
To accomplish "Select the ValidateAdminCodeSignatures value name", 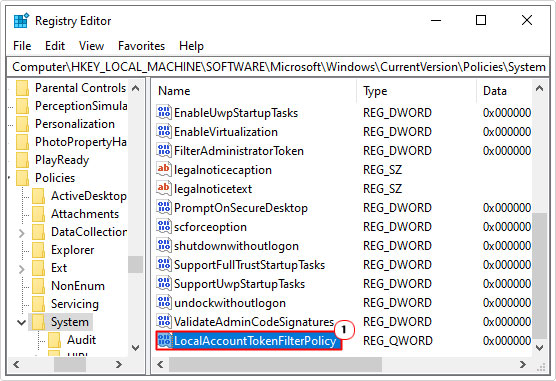I will [x=254, y=322].
